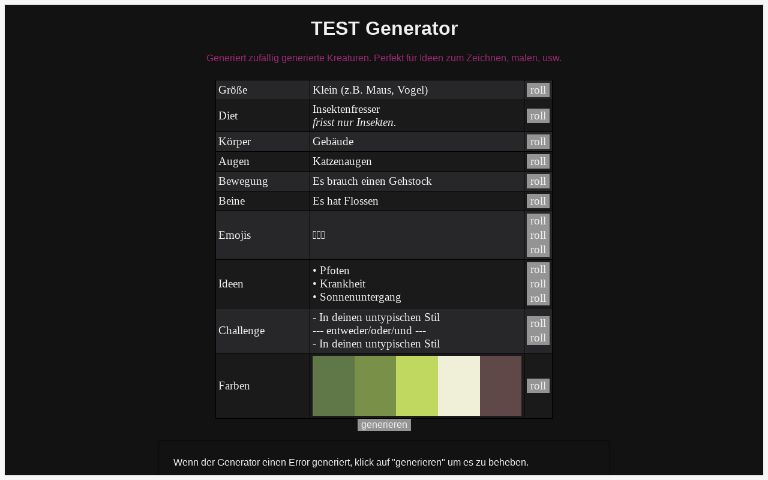Roll a new Farben palette
The width and height of the screenshot is (768, 480).
click(x=538, y=386)
